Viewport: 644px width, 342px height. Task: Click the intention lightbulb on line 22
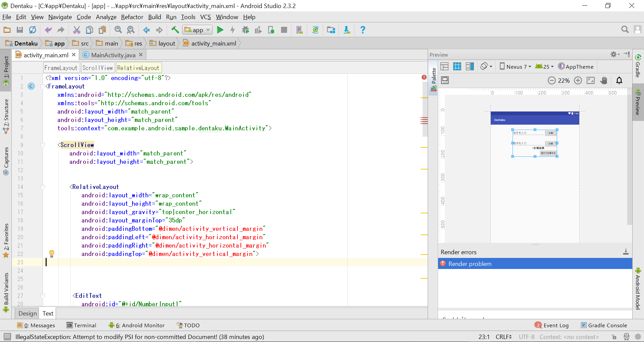(52, 254)
